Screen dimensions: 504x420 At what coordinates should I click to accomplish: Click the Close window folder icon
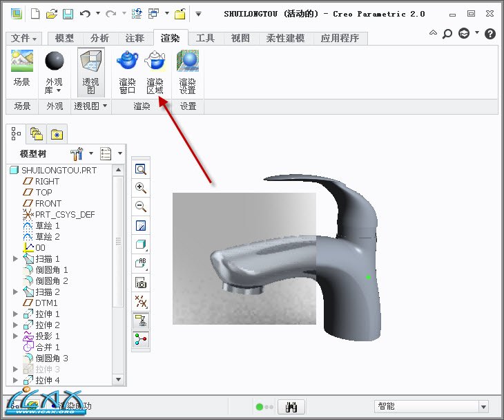coord(180,14)
